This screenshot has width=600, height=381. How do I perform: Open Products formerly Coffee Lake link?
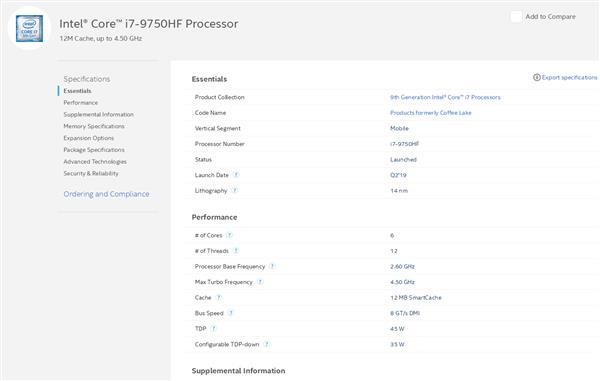[x=431, y=113]
